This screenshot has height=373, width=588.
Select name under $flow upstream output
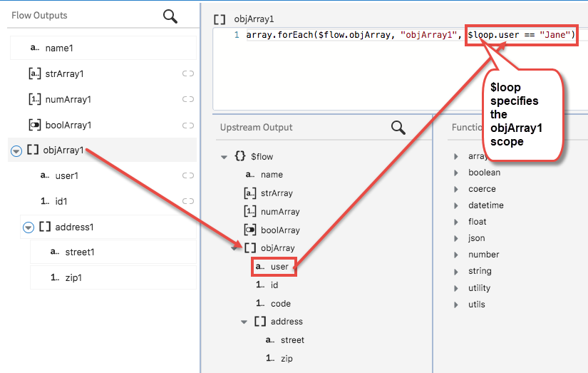272,175
